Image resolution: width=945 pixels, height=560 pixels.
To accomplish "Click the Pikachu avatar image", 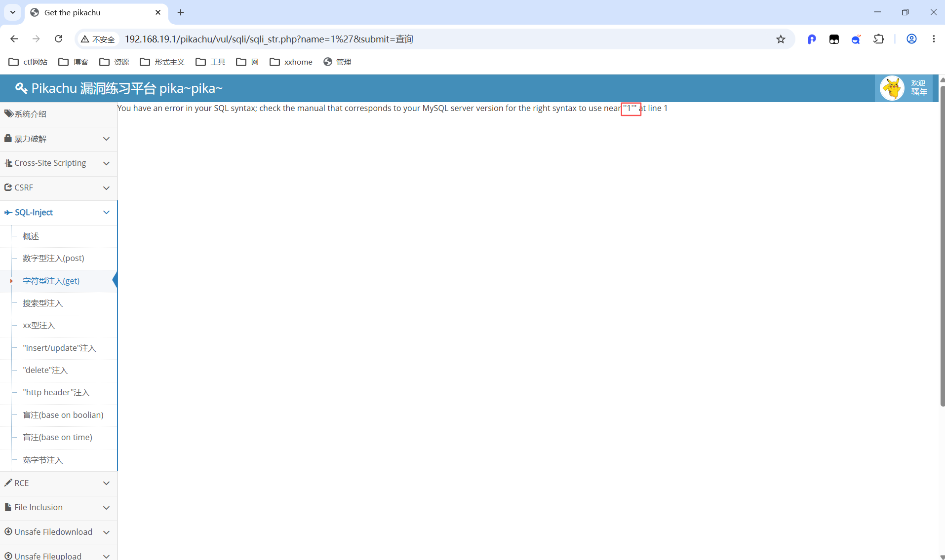I will coord(892,88).
